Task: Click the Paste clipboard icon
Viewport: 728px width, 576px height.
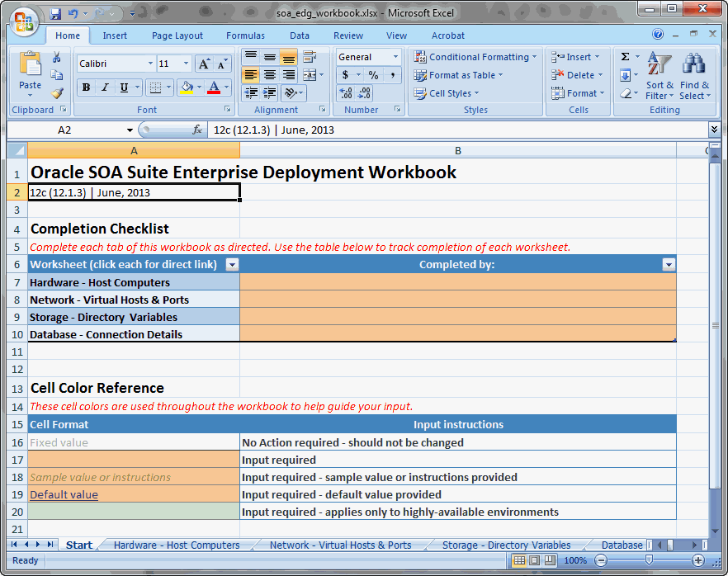Action: [x=31, y=64]
